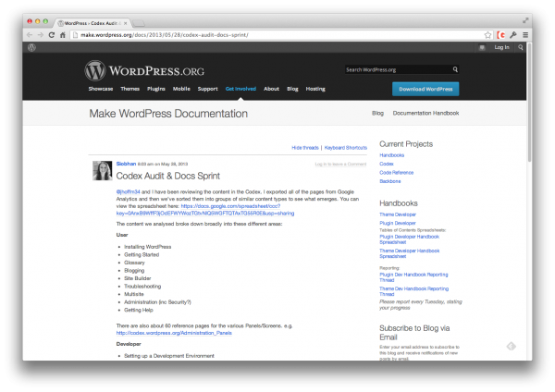Open Handbooks link under Current Projects

(x=392, y=155)
